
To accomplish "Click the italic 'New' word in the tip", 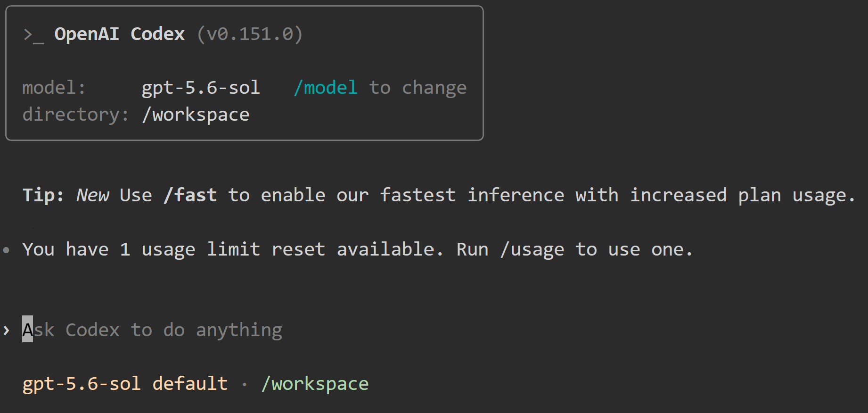I will [93, 195].
